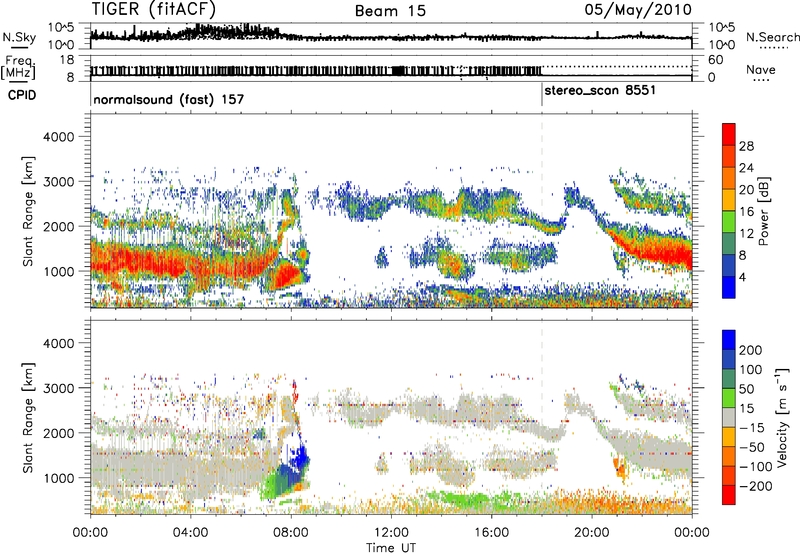800x554 pixels.
Task: Click the '28' value on power colorbar
Action: (x=746, y=146)
